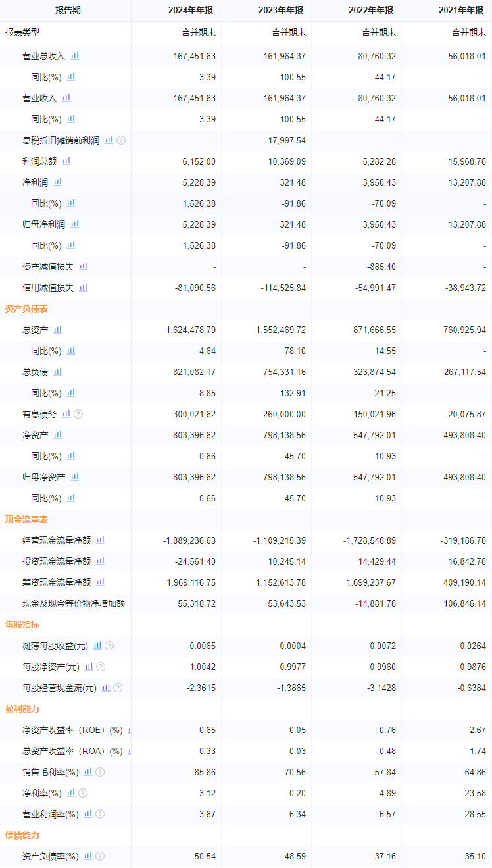Click the chart icon beside 归母净资产
The height and width of the screenshot is (868, 492).
(x=75, y=477)
